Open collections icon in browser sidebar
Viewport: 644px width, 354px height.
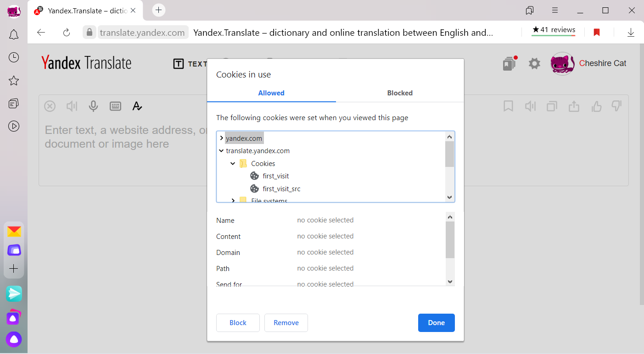(x=14, y=103)
